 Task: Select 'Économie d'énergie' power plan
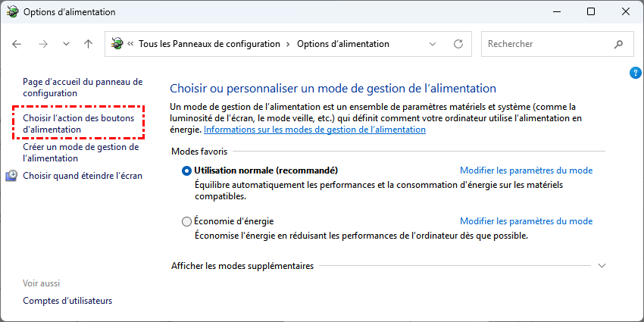pyautogui.click(x=187, y=221)
